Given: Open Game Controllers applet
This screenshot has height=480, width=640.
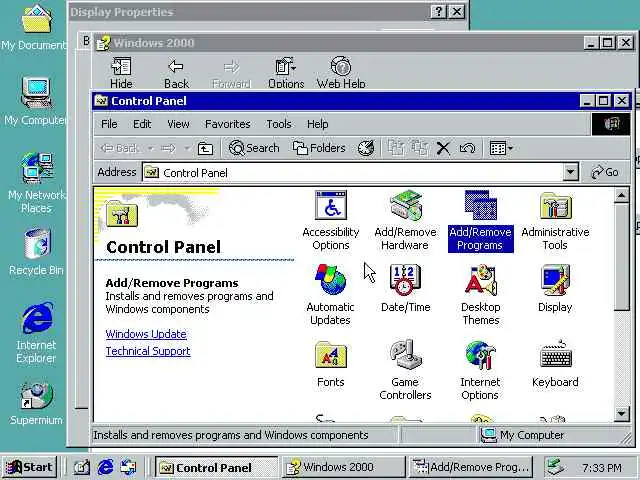Looking at the screenshot, I should (405, 370).
